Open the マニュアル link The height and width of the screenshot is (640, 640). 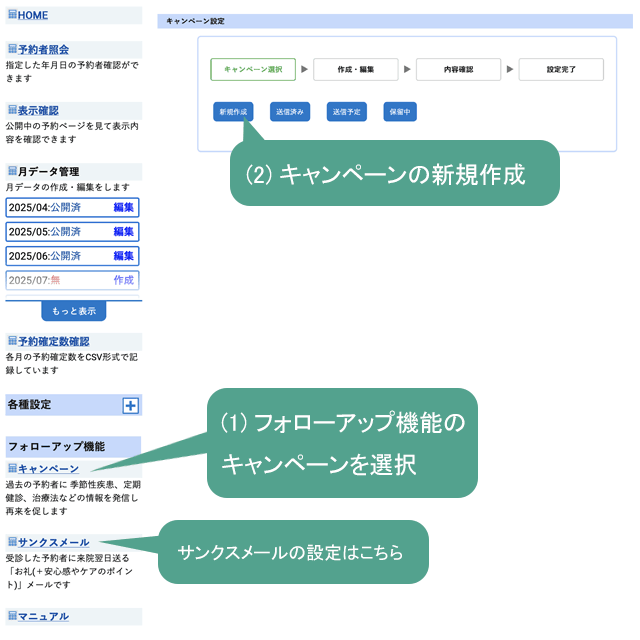43,616
